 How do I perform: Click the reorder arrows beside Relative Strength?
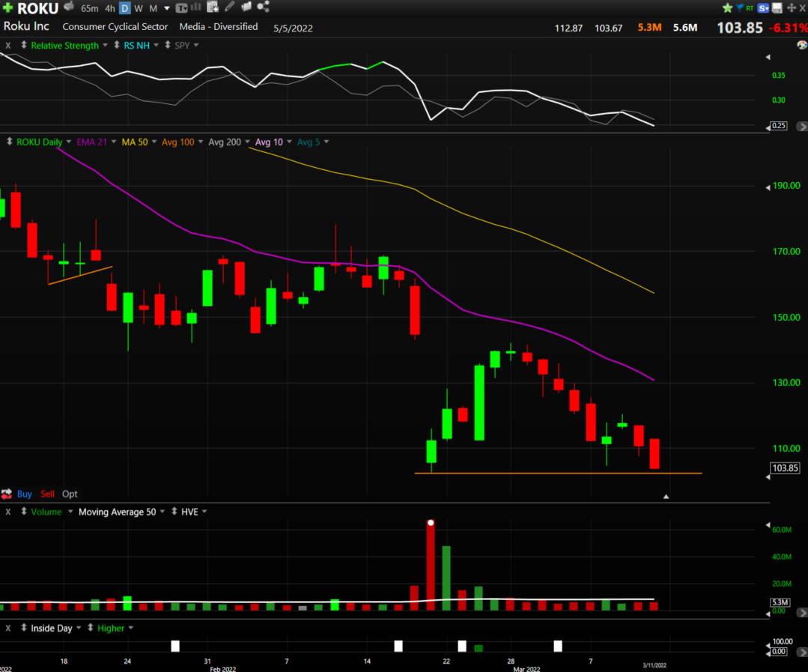24,45
